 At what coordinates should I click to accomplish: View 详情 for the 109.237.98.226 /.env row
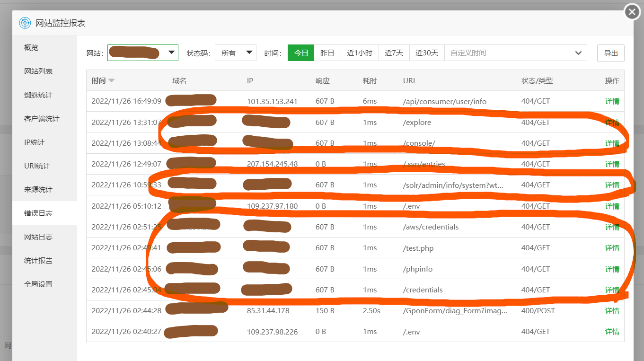612,332
